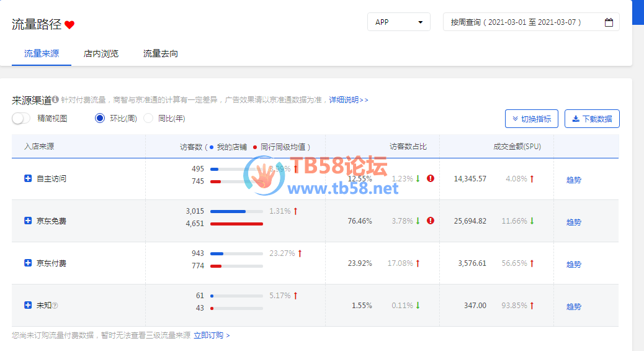The image size is (644, 351).
Task: Click the red heart favorite icon
Action: [69, 25]
